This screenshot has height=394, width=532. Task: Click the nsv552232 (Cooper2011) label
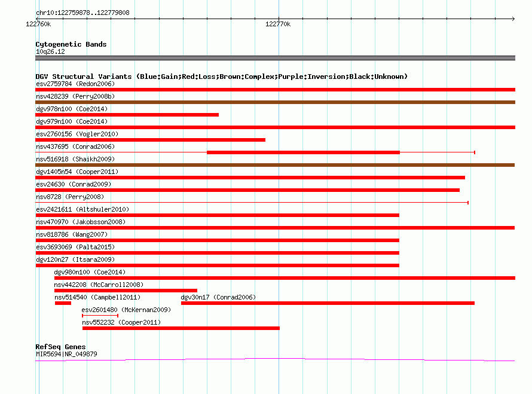(x=121, y=322)
